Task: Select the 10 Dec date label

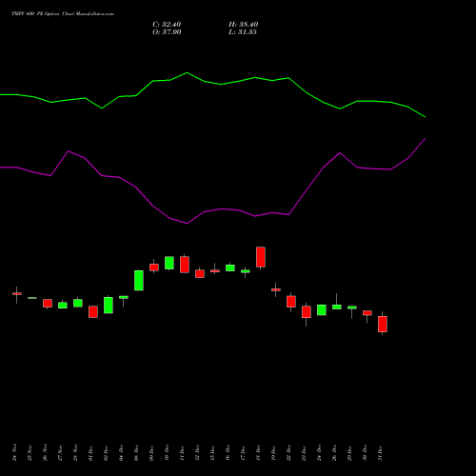Action: point(167,452)
